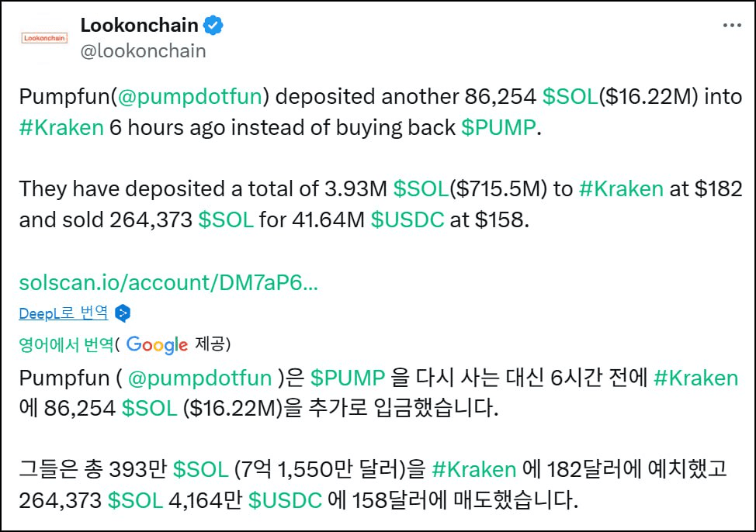This screenshot has width=756, height=532.
Task: Click the $USDC cashtag in Korean translation
Action: [x=285, y=500]
